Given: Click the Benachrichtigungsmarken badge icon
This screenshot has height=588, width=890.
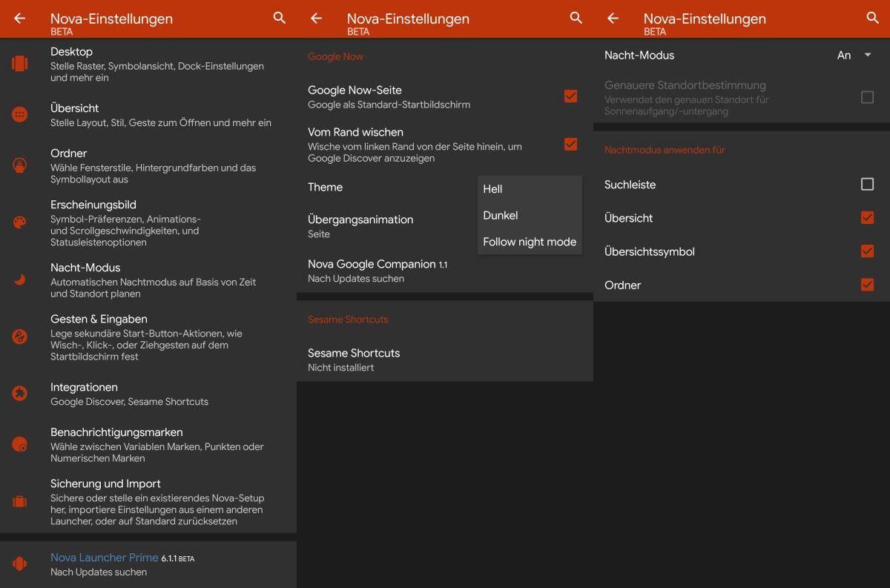Looking at the screenshot, I should (x=20, y=444).
